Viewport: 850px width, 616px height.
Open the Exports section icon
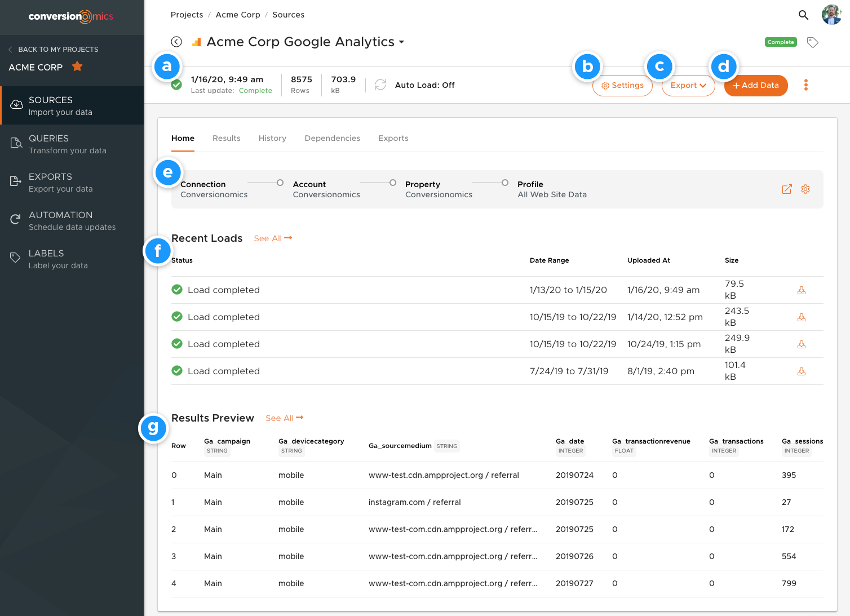(16, 181)
